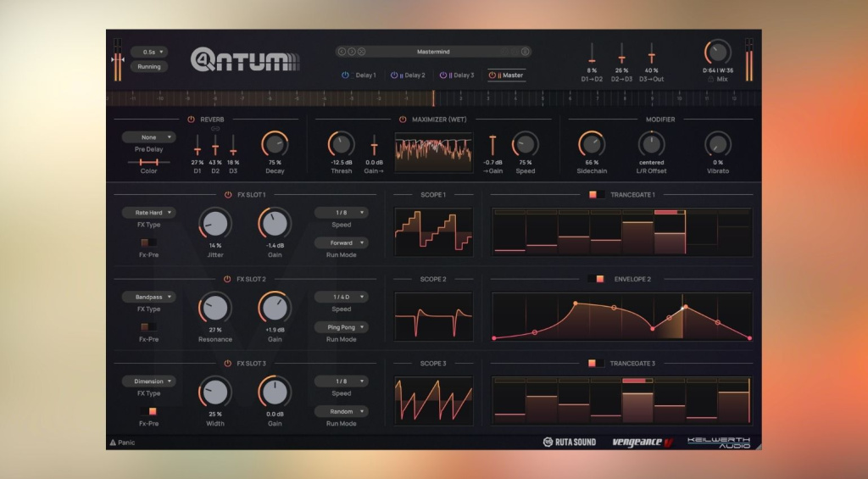Toggle the Master power button
This screenshot has height=479, width=868.
[x=492, y=75]
